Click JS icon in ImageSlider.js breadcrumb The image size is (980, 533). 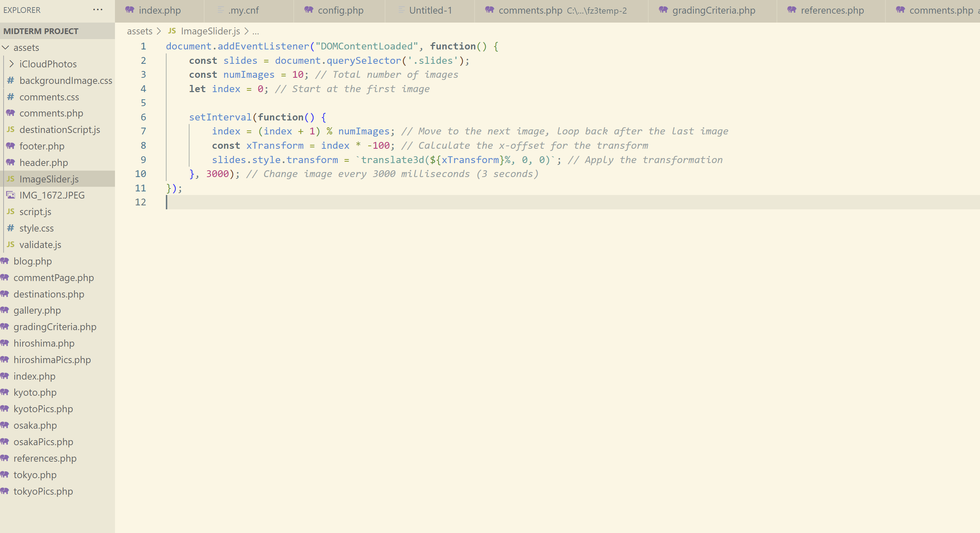click(172, 31)
